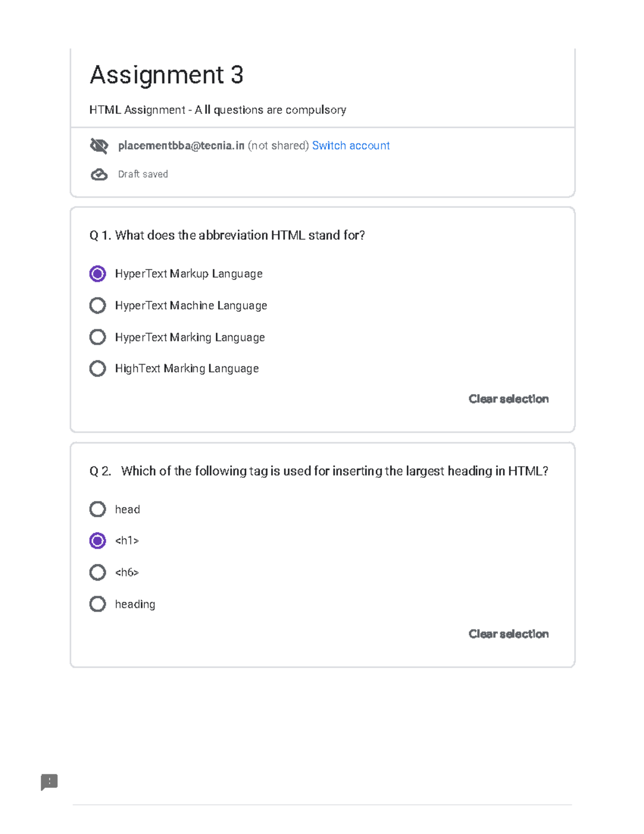Click the cloud Draft saved icon

point(99,175)
